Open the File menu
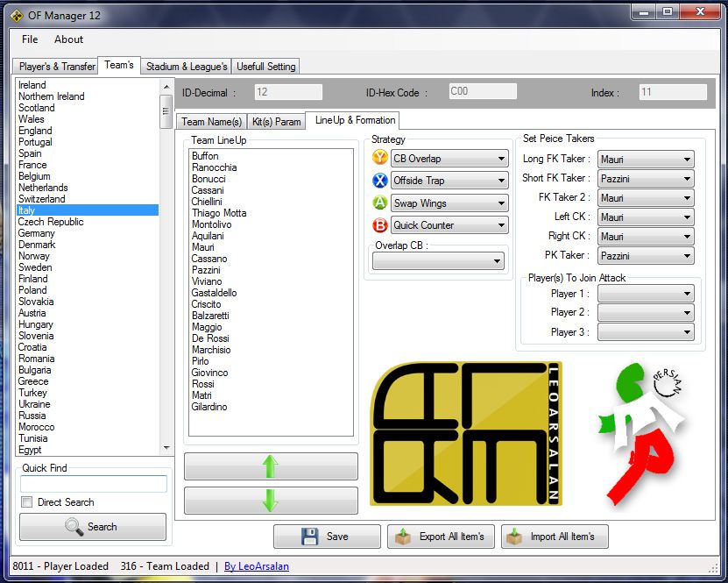 click(30, 39)
